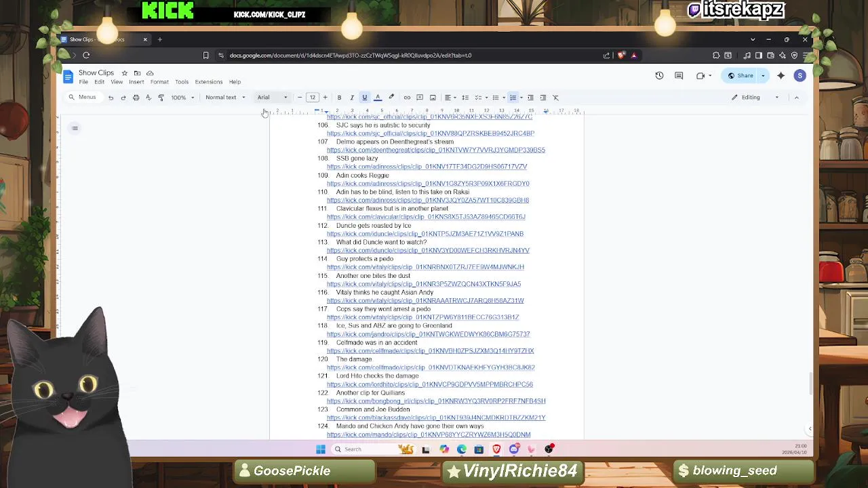This screenshot has height=488, width=868.
Task: Click the Share button
Action: (x=740, y=76)
